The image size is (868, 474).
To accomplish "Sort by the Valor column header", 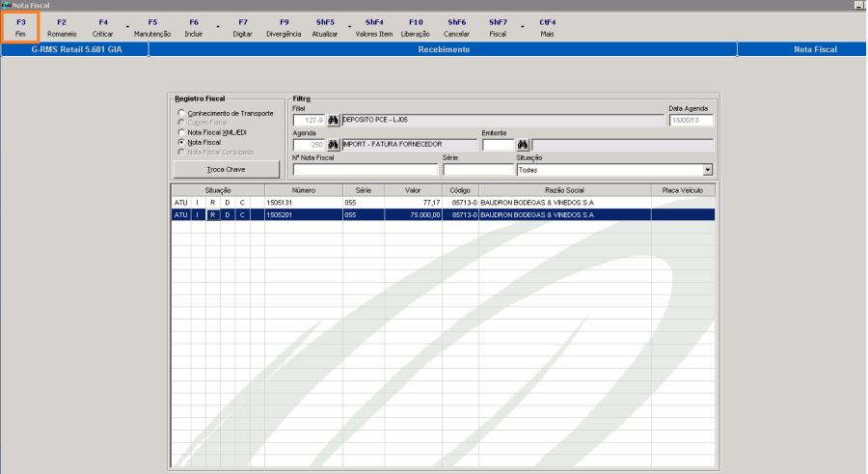I will pos(413,190).
